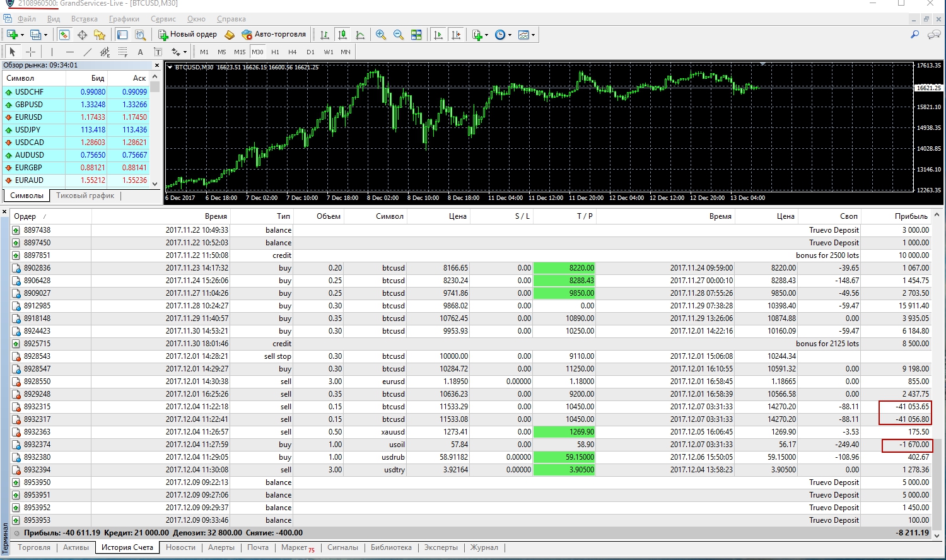Select the Fibonacci retracement tool
The height and width of the screenshot is (560, 946).
[x=123, y=52]
